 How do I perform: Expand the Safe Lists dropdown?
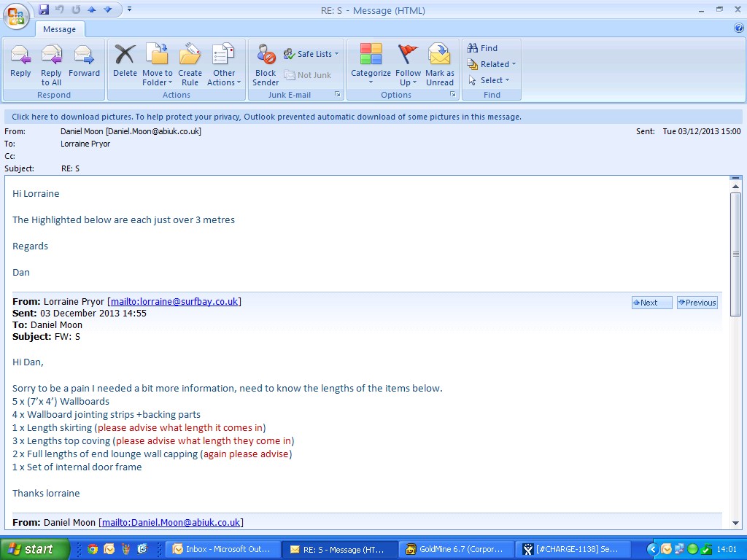(x=311, y=54)
